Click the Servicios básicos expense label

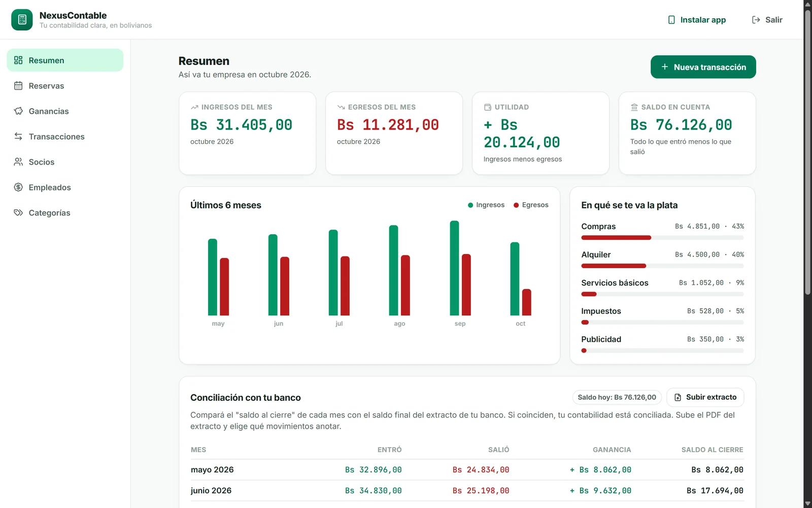(615, 283)
